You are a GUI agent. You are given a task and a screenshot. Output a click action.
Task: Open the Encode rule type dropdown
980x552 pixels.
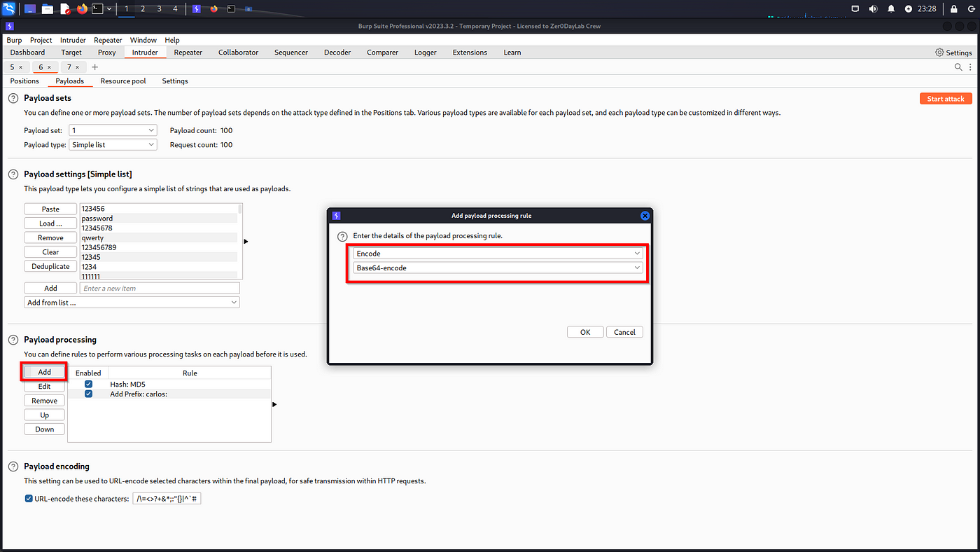coord(498,254)
